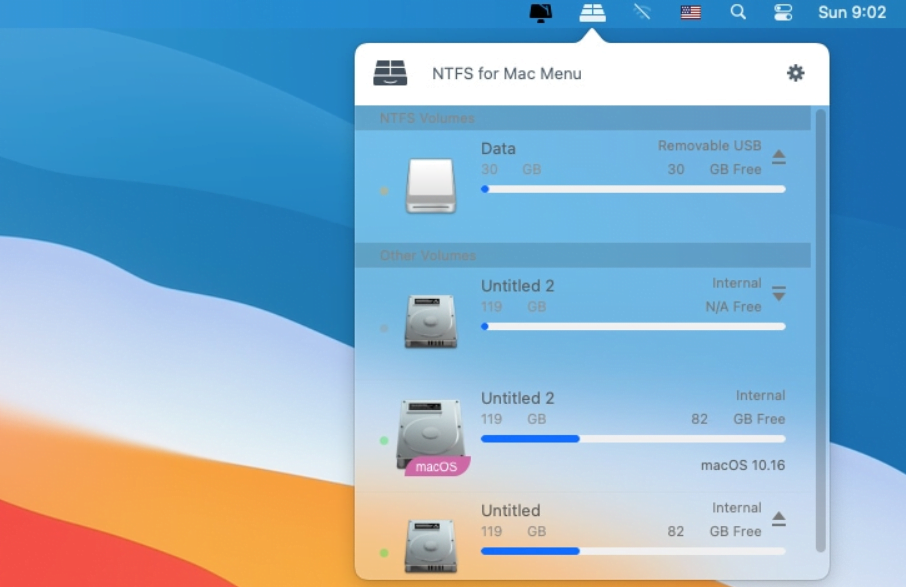Screen dimensions: 906x587
Task: Select the Data volume name
Action: coord(498,148)
